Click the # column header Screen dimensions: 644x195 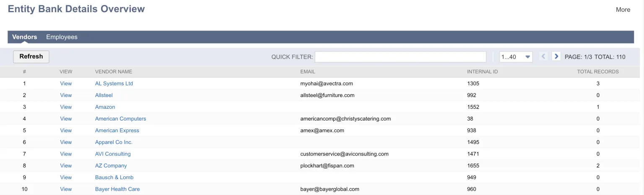tap(25, 72)
